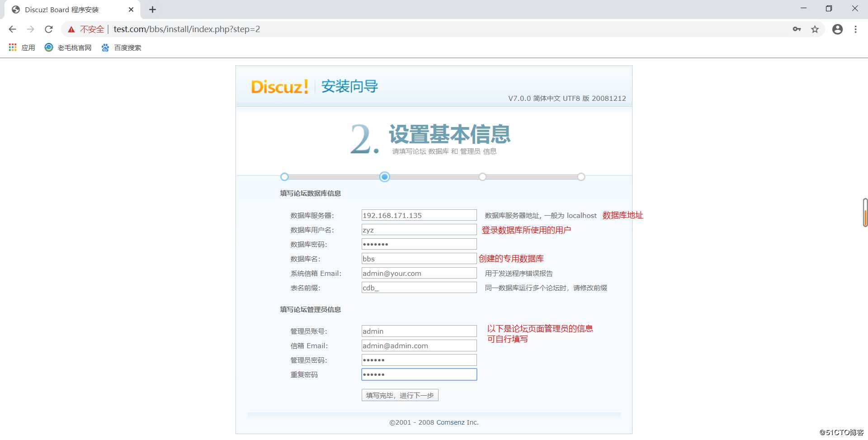Open Chrome three-dot menu

(855, 29)
